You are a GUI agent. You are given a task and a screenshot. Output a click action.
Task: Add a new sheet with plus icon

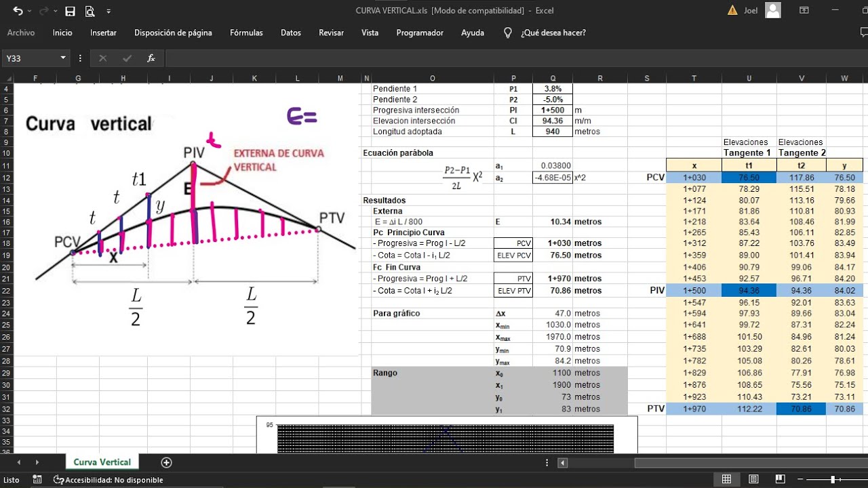[166, 462]
